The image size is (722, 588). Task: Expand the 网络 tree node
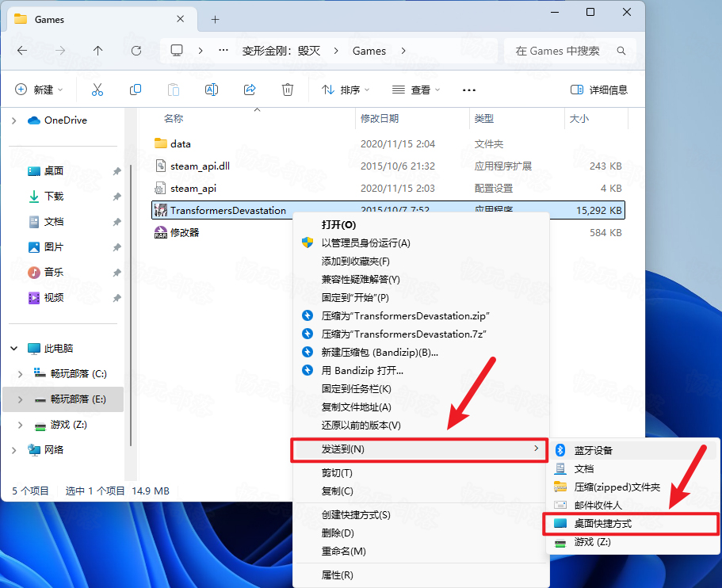13,450
